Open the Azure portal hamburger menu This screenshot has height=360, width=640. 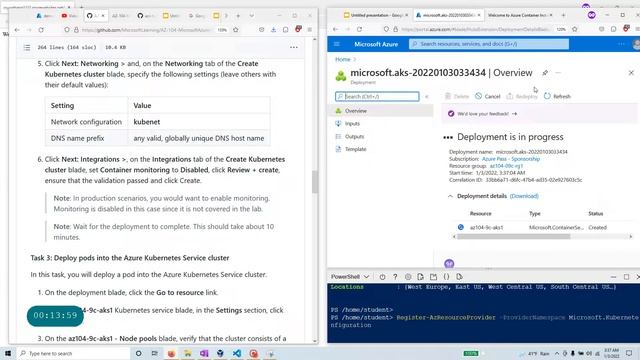337,44
